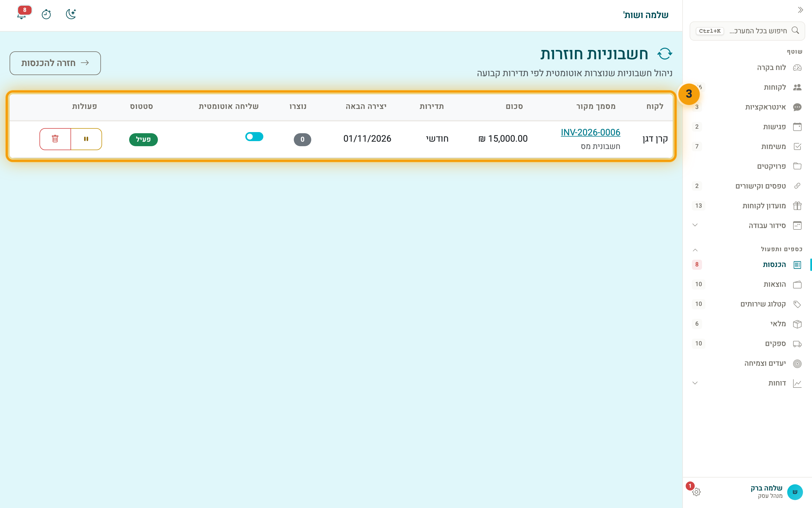
Task: Click the ספקים truck icon
Action: click(x=797, y=344)
